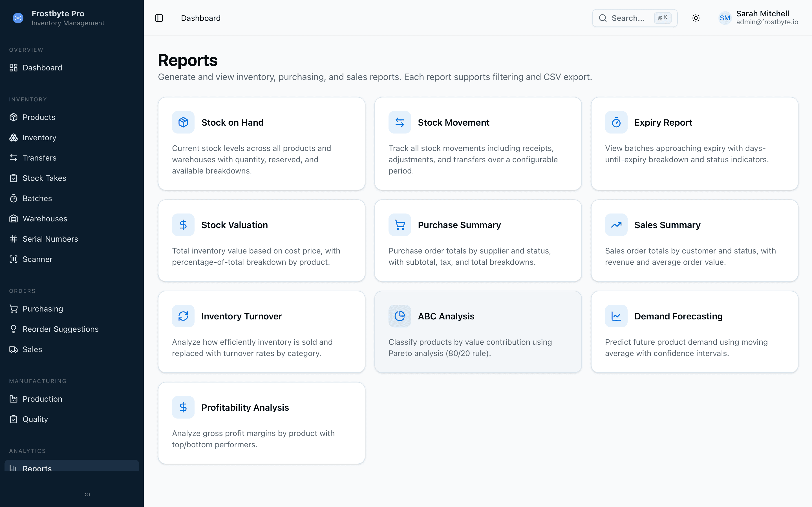Screen dimensions: 812x507
Task: Open the Warehouses panel
Action: pyautogui.click(x=45, y=218)
